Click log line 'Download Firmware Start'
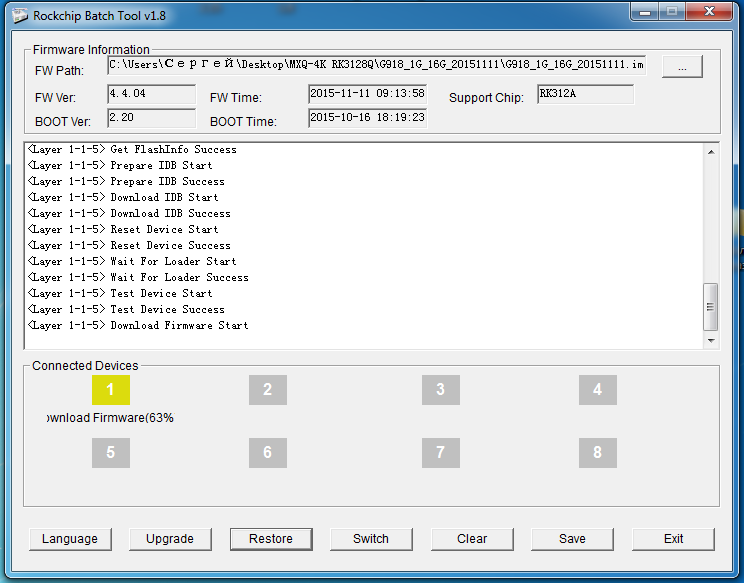This screenshot has width=744, height=583. click(138, 325)
